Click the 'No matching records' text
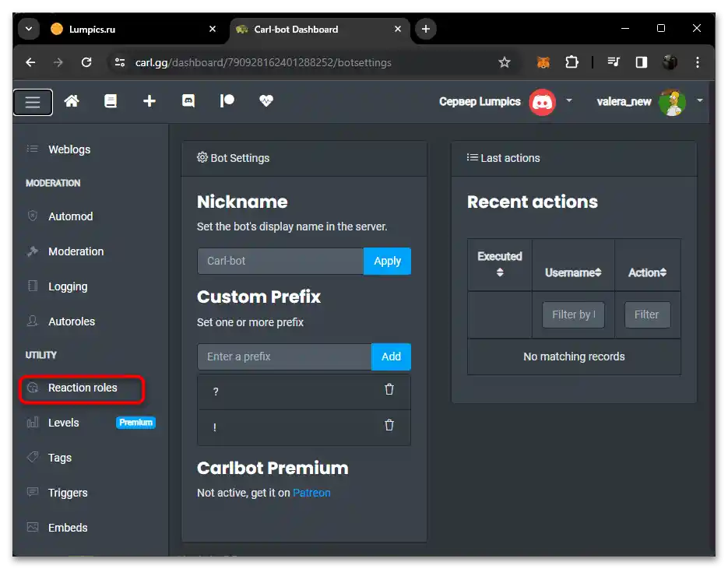Image resolution: width=728 pixels, height=569 pixels. point(574,357)
